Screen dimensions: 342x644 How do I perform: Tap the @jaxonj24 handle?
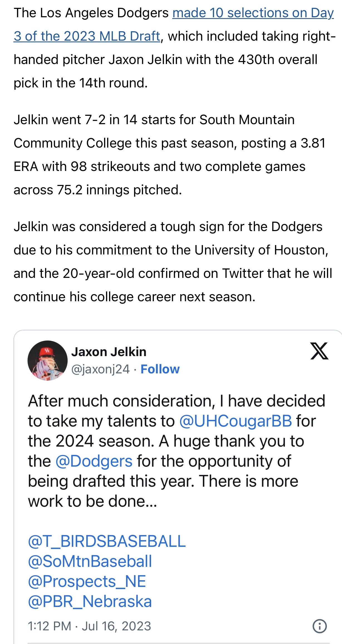click(100, 369)
